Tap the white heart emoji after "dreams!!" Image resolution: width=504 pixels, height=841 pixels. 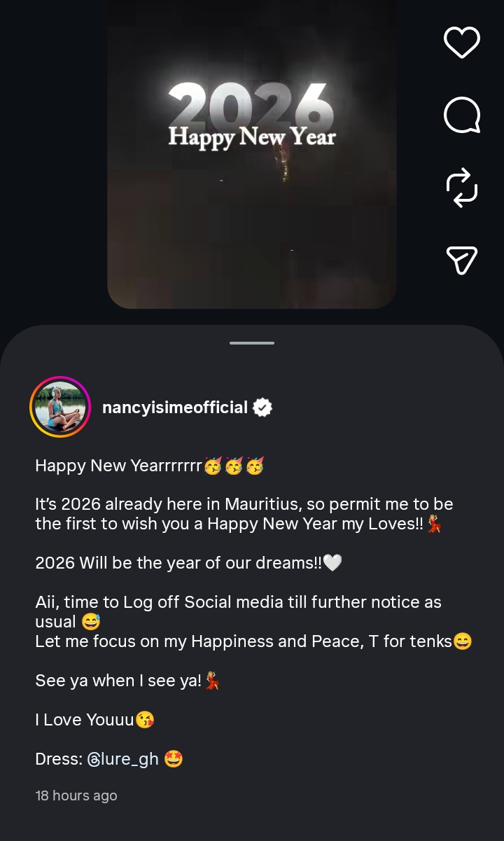[x=332, y=563]
